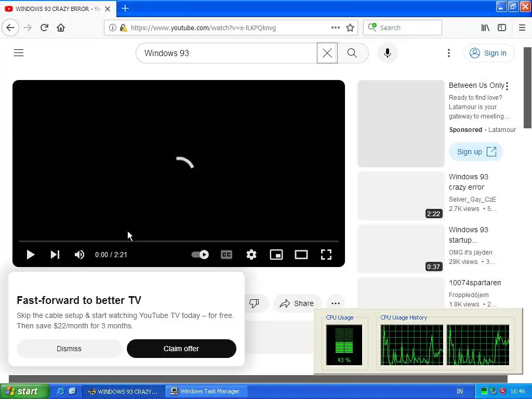Switch to theater mode
532x399 pixels.
pos(301,255)
